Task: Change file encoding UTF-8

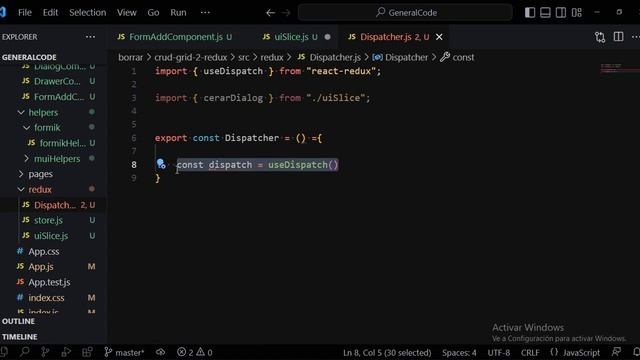Action: click(499, 352)
